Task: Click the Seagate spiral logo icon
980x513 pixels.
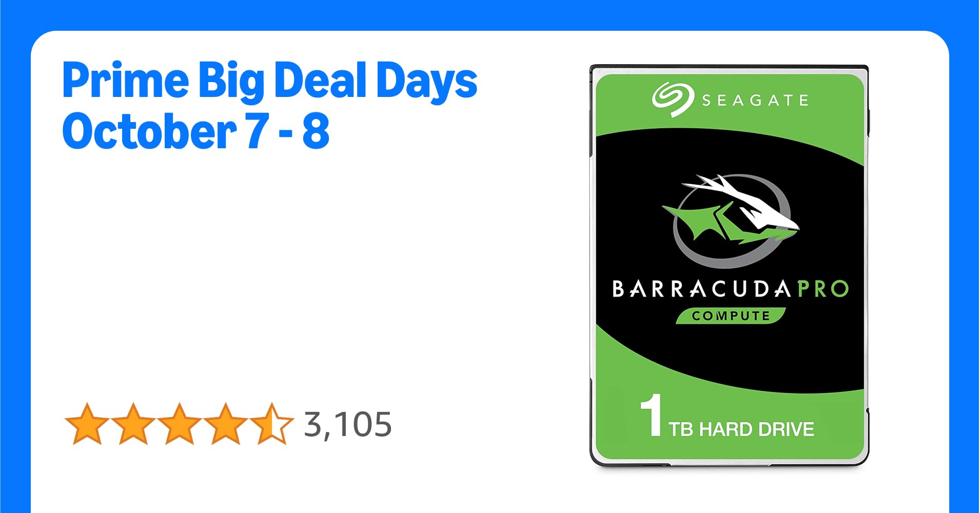Action: pos(673,99)
